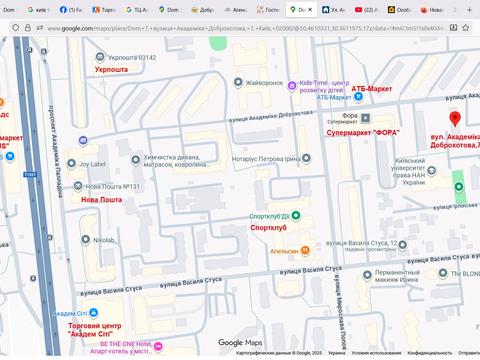
Task: Open the Гості tab
Action: (268, 10)
